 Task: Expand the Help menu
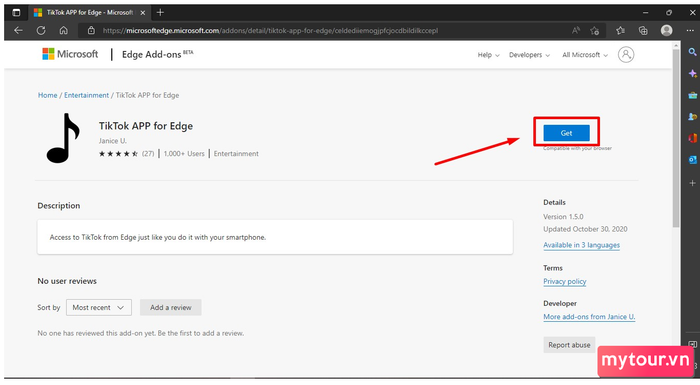click(488, 55)
